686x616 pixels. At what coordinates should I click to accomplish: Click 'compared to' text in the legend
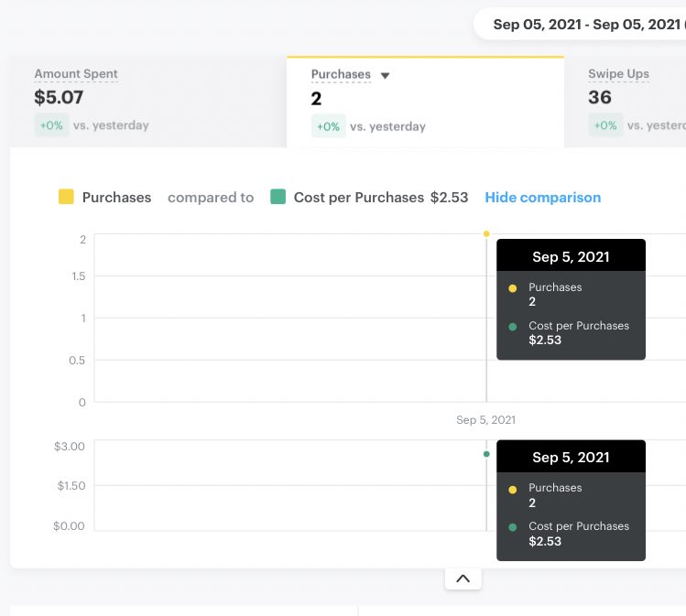[x=211, y=197]
